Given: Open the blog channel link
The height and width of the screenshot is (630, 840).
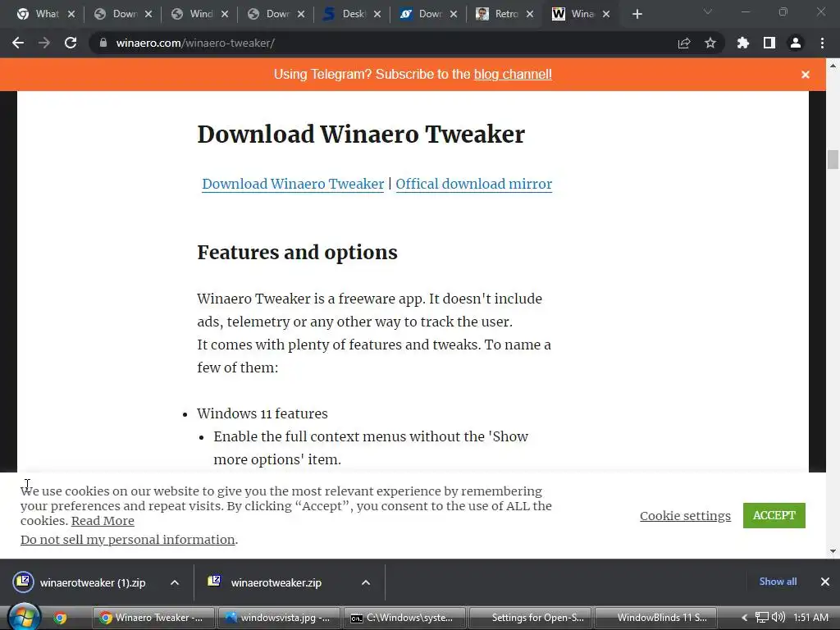Looking at the screenshot, I should tap(513, 75).
